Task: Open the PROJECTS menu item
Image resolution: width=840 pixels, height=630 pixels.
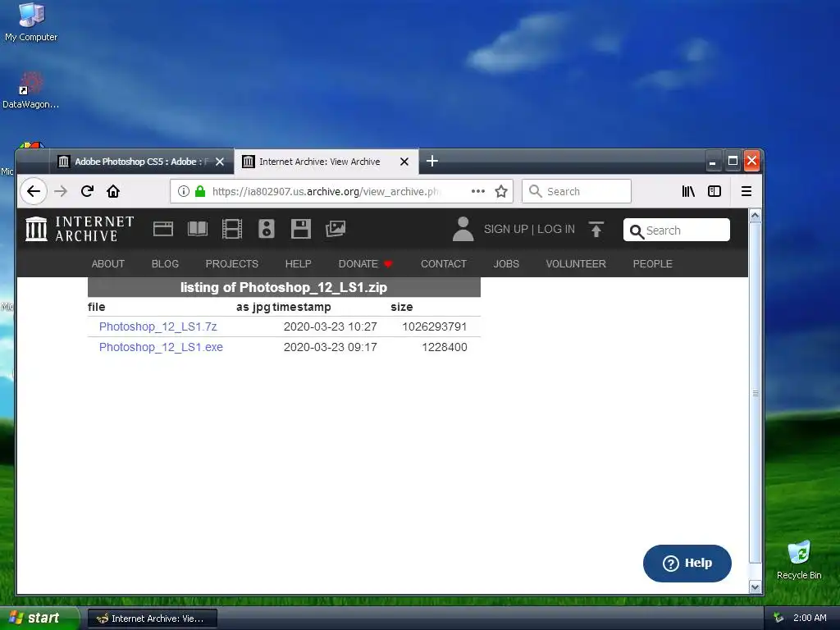Action: coord(232,263)
